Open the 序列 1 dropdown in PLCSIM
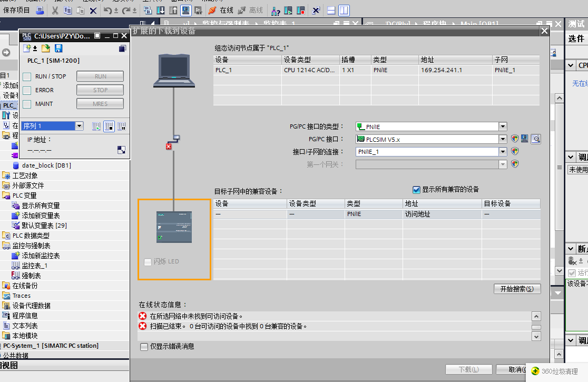This screenshot has width=588, height=382. click(x=79, y=126)
